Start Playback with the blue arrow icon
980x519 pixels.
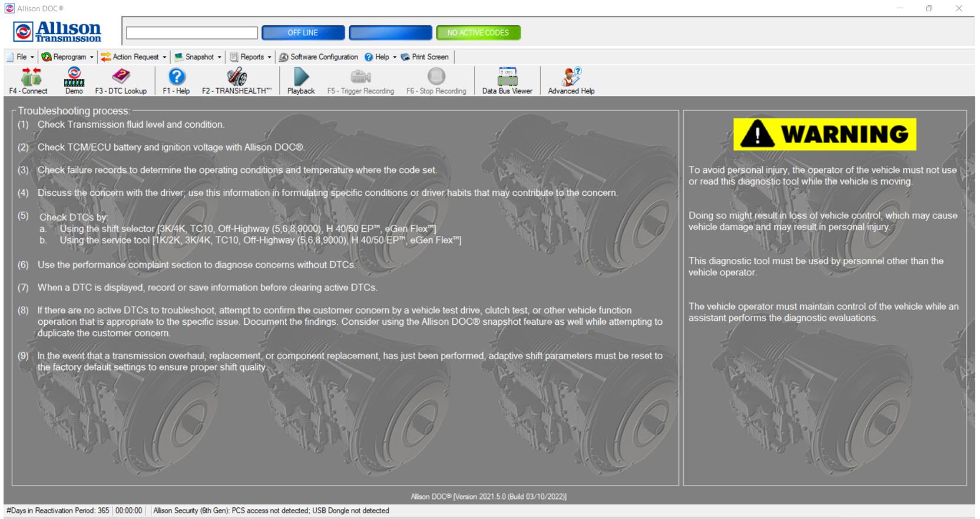(x=301, y=81)
